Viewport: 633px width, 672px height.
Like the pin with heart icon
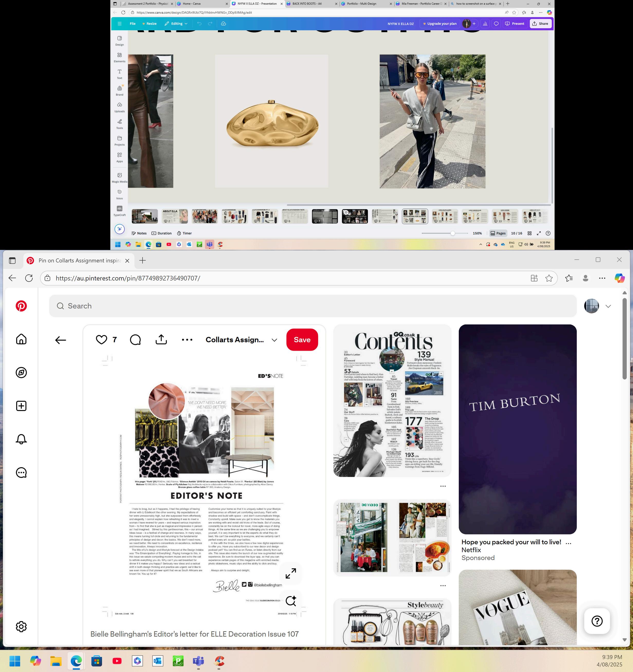(x=102, y=340)
